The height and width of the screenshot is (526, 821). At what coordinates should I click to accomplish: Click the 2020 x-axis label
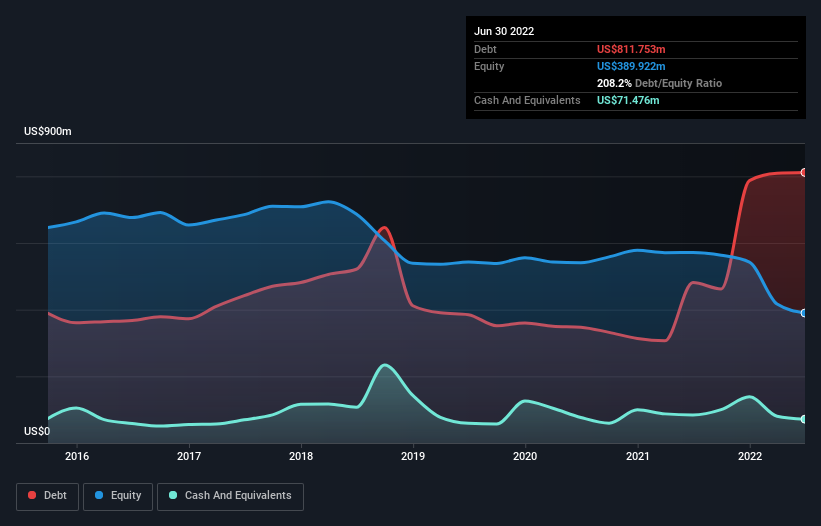click(x=525, y=456)
